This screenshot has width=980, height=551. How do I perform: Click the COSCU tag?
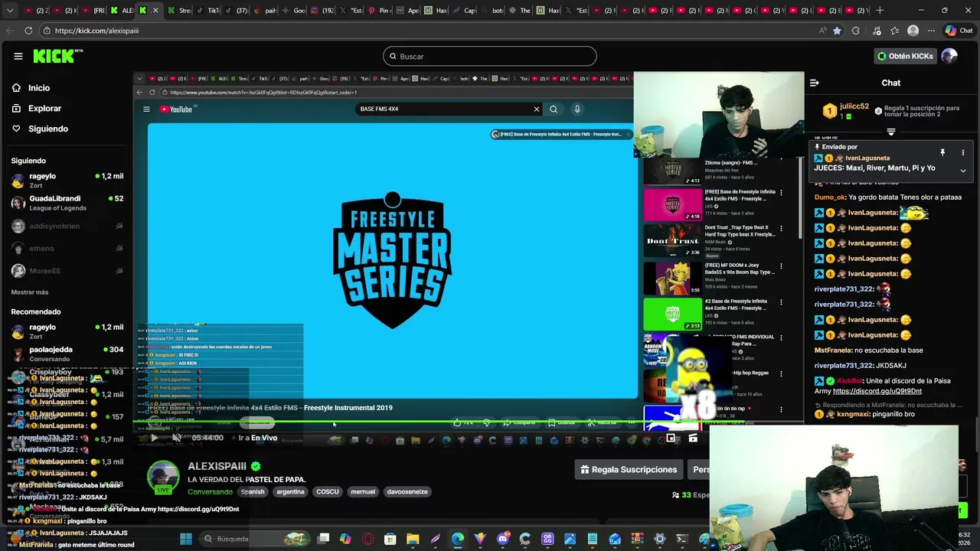(x=328, y=492)
